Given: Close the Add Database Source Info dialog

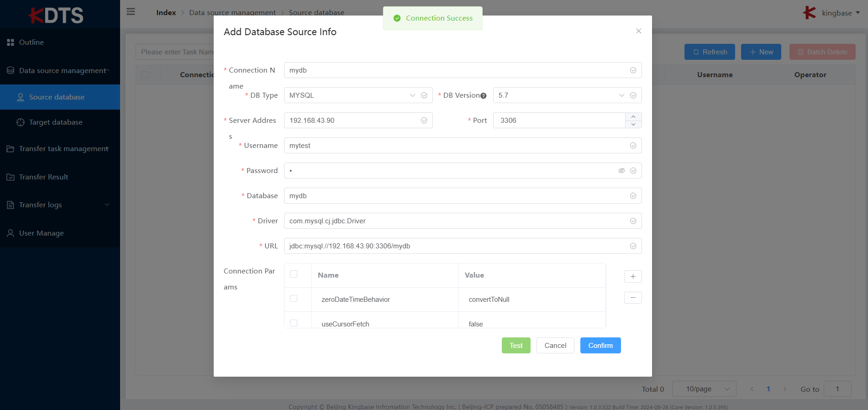Looking at the screenshot, I should point(638,31).
